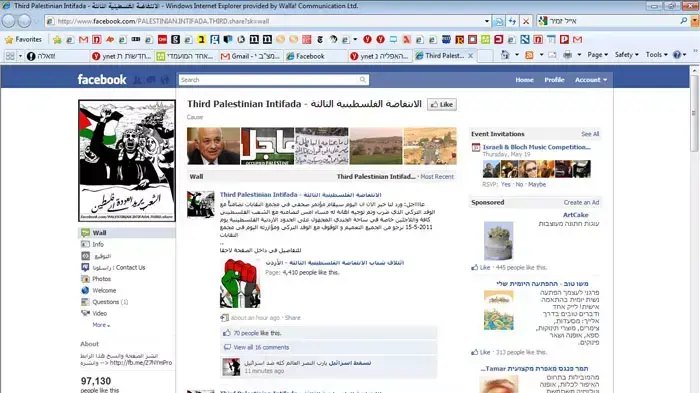RSVP Yes to the music competition
The width and height of the screenshot is (700, 393).
(505, 184)
